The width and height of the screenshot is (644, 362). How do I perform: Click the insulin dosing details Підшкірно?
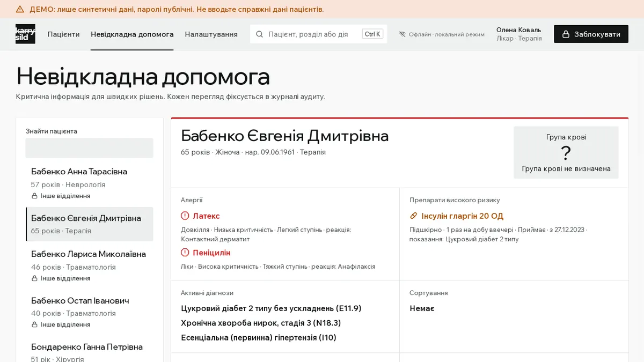click(x=499, y=234)
